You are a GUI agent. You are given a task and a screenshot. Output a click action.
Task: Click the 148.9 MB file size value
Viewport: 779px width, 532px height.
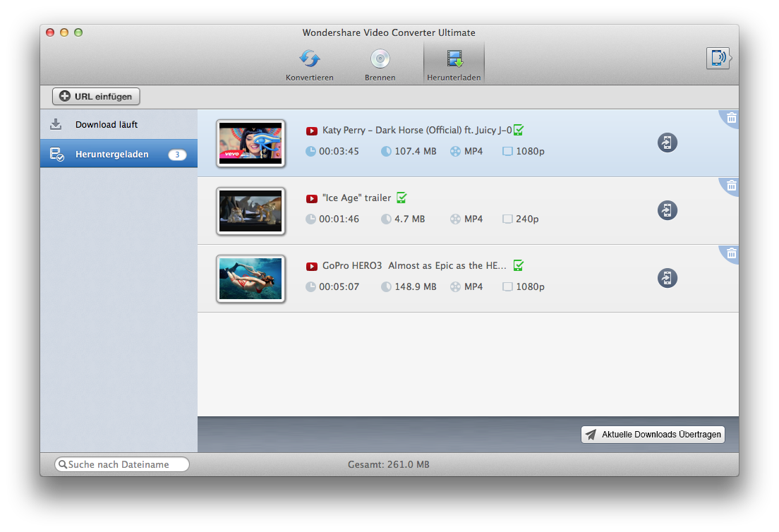(x=416, y=286)
